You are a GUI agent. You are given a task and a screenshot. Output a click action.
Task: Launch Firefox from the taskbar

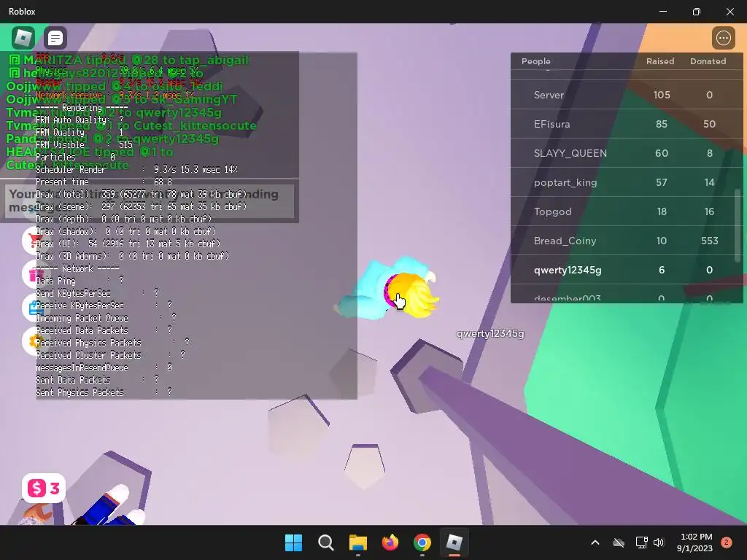[x=390, y=542]
